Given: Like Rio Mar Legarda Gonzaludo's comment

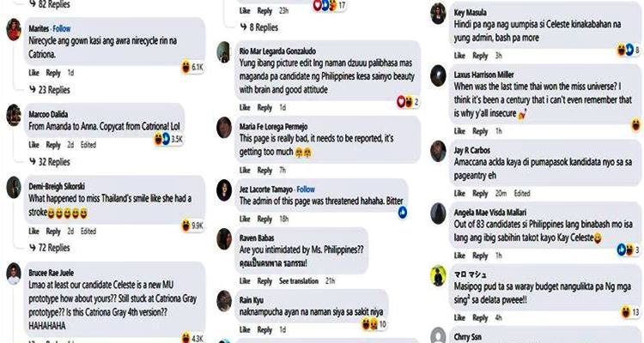Looking at the screenshot, I should point(245,107).
